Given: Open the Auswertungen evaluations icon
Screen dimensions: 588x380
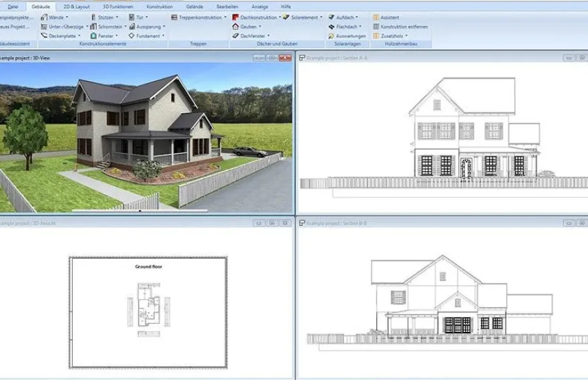Looking at the screenshot, I should tap(331, 36).
